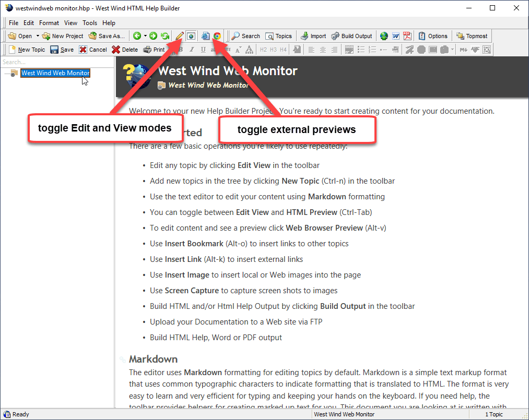Image resolution: width=529 pixels, height=420 pixels.
Task: Open the Import tool
Action: (x=313, y=36)
